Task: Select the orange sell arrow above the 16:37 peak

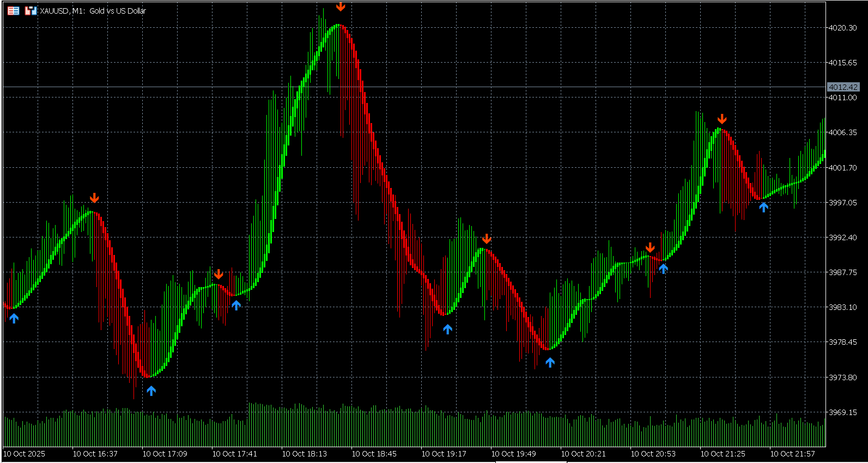Action: [x=94, y=198]
